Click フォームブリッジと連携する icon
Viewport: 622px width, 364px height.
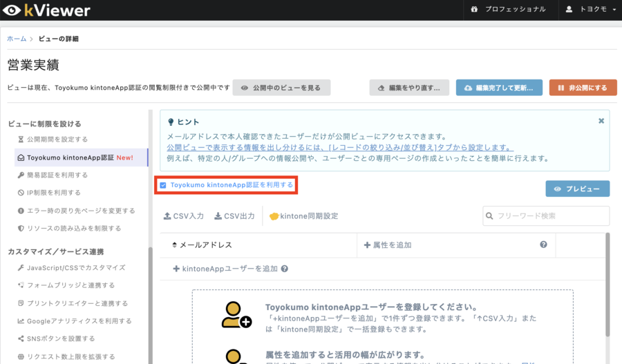21,285
